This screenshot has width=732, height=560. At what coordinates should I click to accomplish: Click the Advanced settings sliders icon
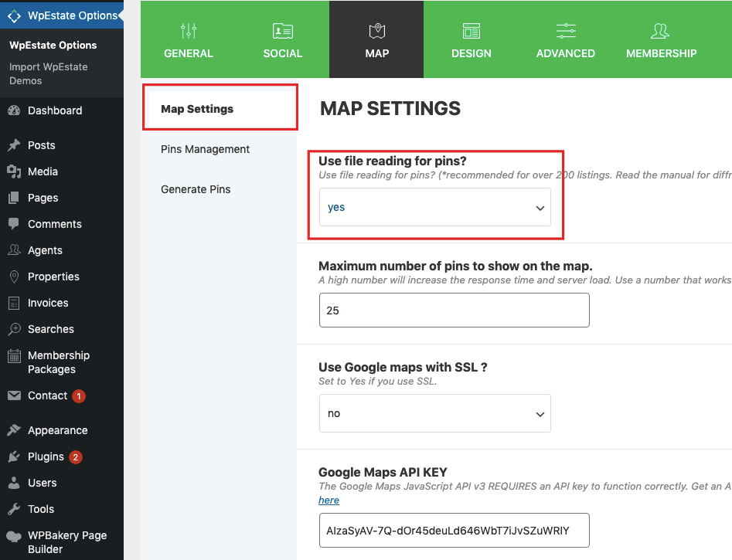566,31
